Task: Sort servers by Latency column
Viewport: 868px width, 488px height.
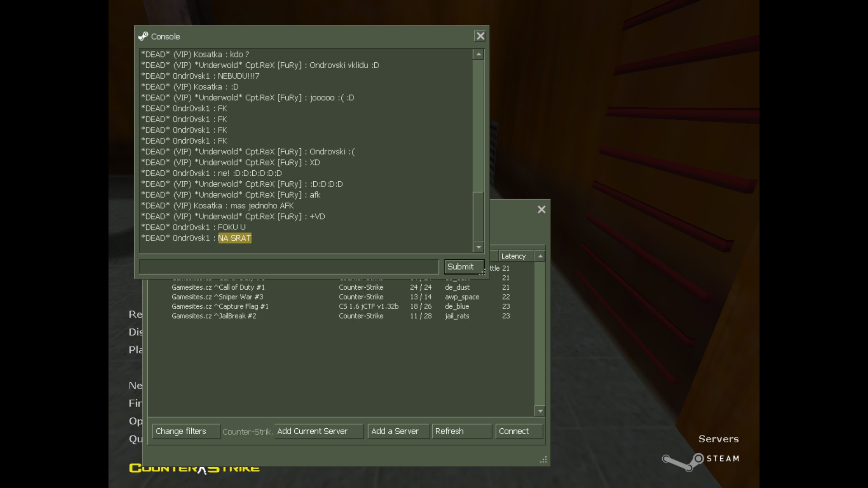Action: (516, 256)
